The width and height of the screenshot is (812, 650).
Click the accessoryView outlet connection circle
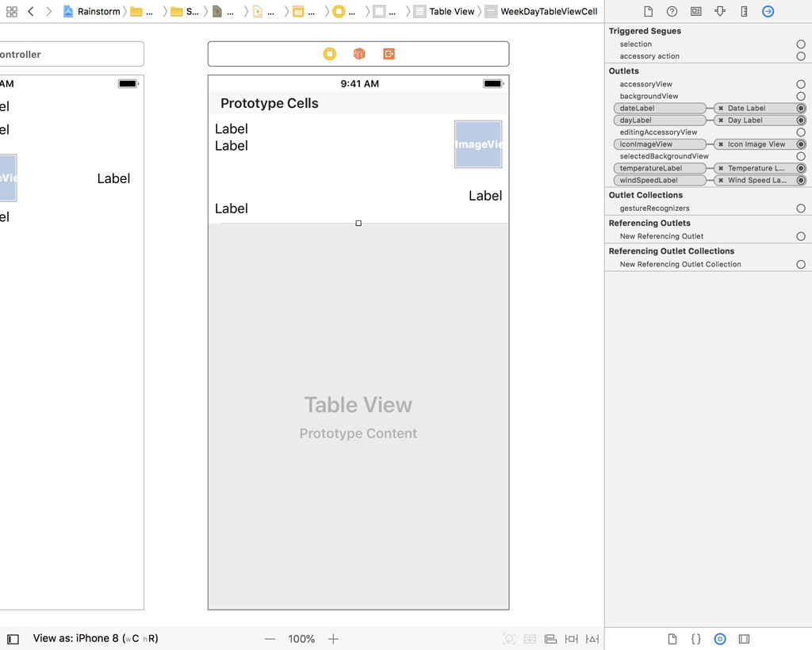pos(800,84)
